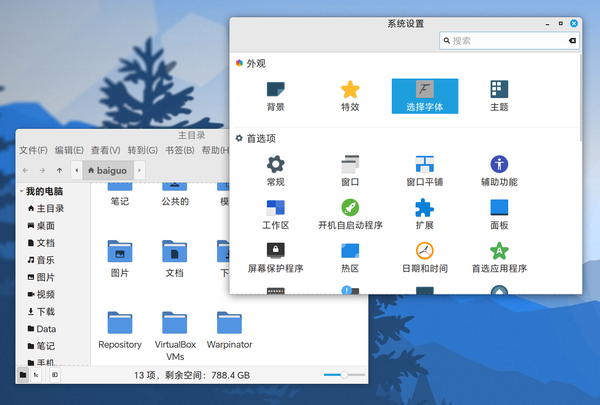Open the 背景 settings icon

(276, 96)
